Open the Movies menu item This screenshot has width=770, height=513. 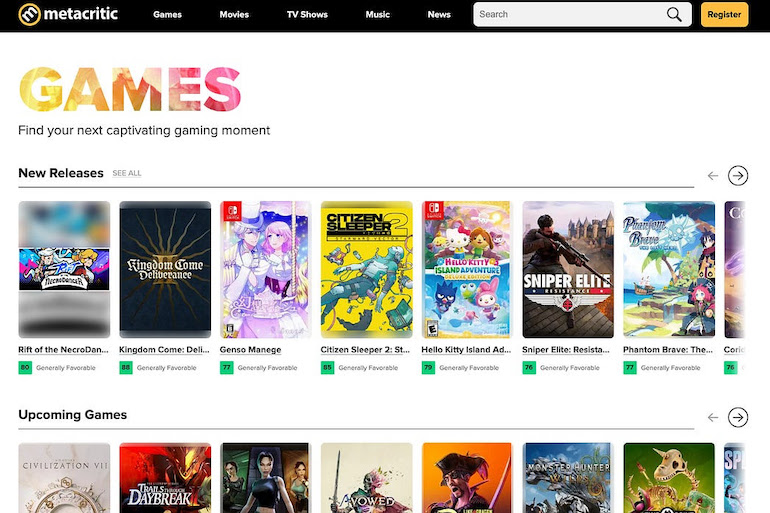point(234,15)
